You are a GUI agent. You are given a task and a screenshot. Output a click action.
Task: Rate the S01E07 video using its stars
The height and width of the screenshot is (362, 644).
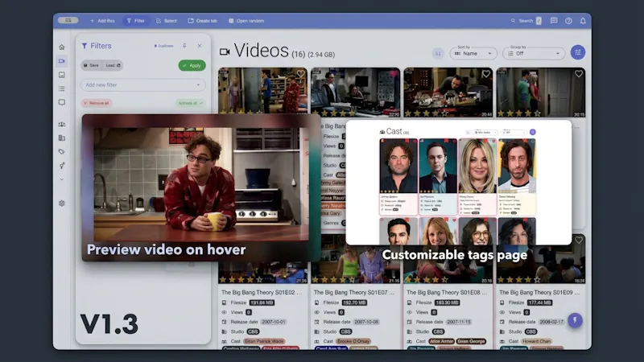pos(333,280)
